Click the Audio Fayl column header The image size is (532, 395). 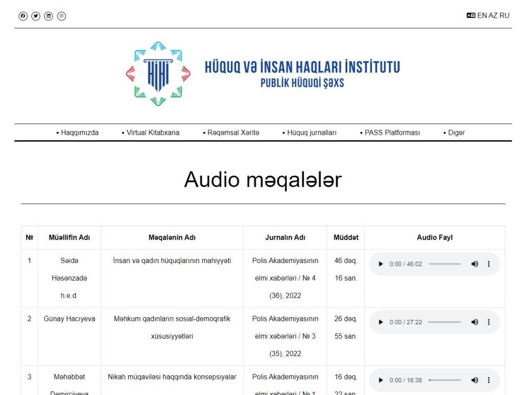435,237
